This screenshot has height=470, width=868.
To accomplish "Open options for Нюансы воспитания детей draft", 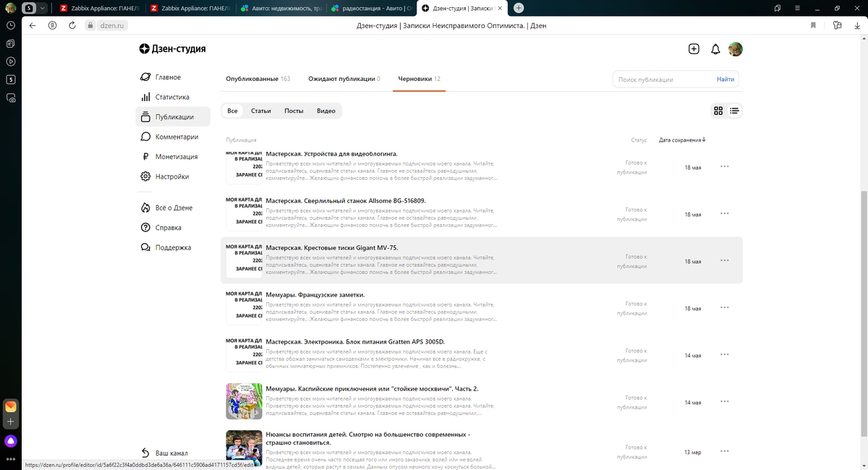I will [x=725, y=450].
